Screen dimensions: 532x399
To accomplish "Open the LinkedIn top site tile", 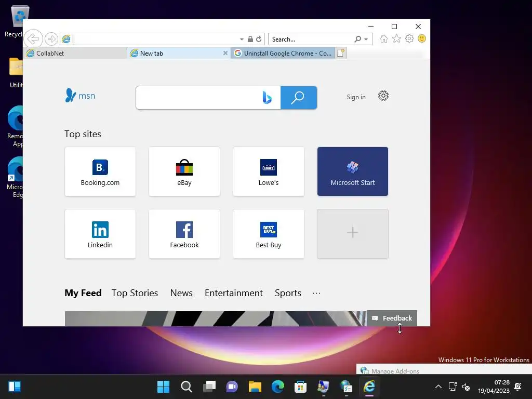I will pos(100,234).
